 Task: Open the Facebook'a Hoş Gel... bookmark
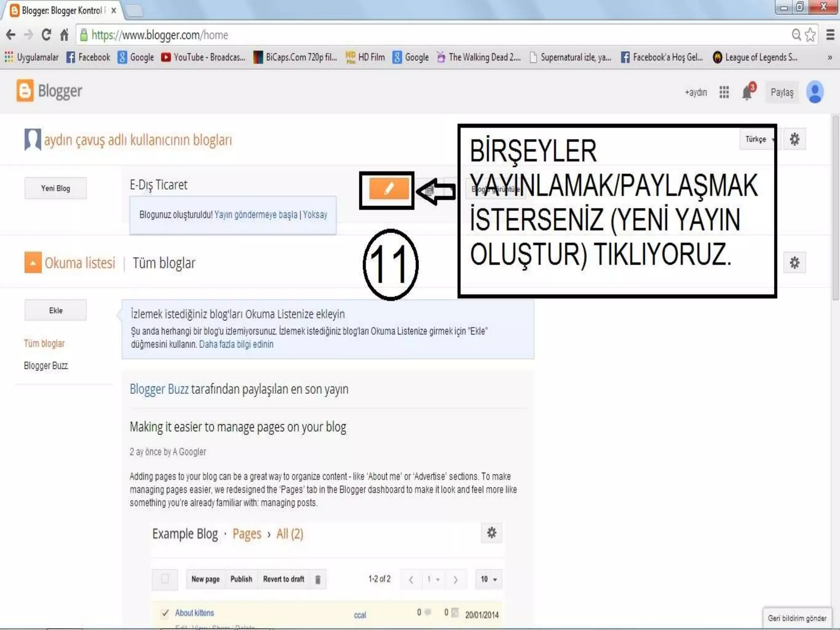tap(662, 57)
